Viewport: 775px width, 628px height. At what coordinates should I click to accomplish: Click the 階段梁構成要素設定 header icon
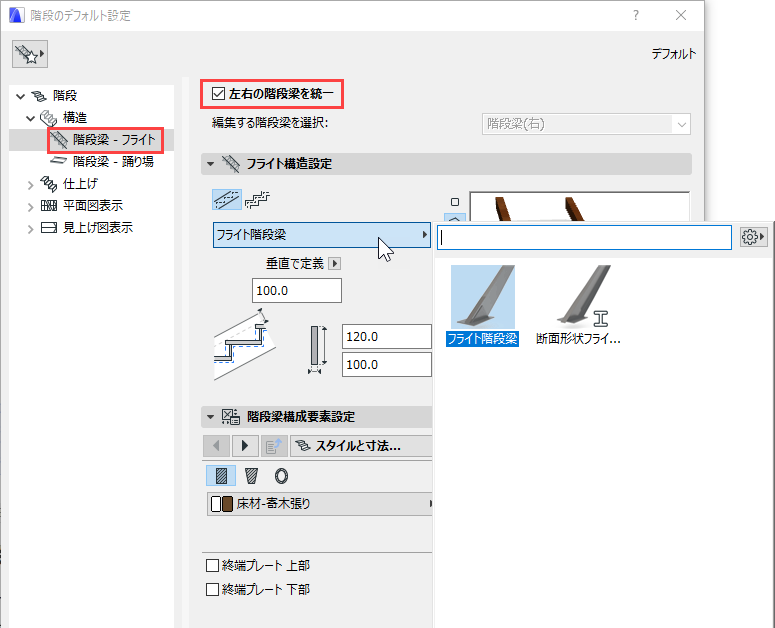230,417
